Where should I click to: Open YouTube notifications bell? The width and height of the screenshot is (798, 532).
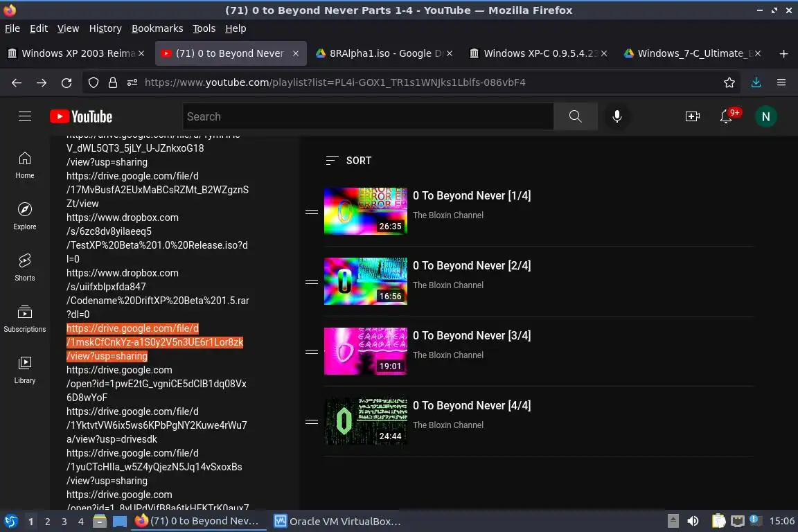[x=726, y=116]
